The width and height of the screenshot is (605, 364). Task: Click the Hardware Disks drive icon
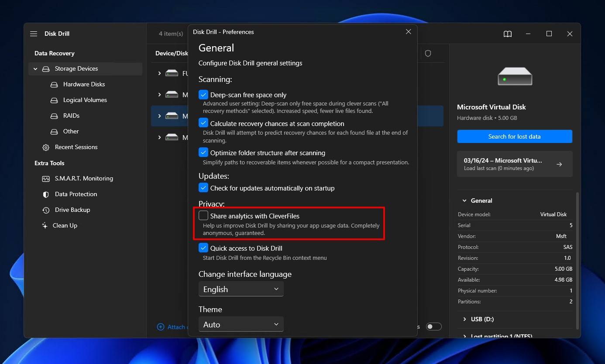pyautogui.click(x=54, y=85)
